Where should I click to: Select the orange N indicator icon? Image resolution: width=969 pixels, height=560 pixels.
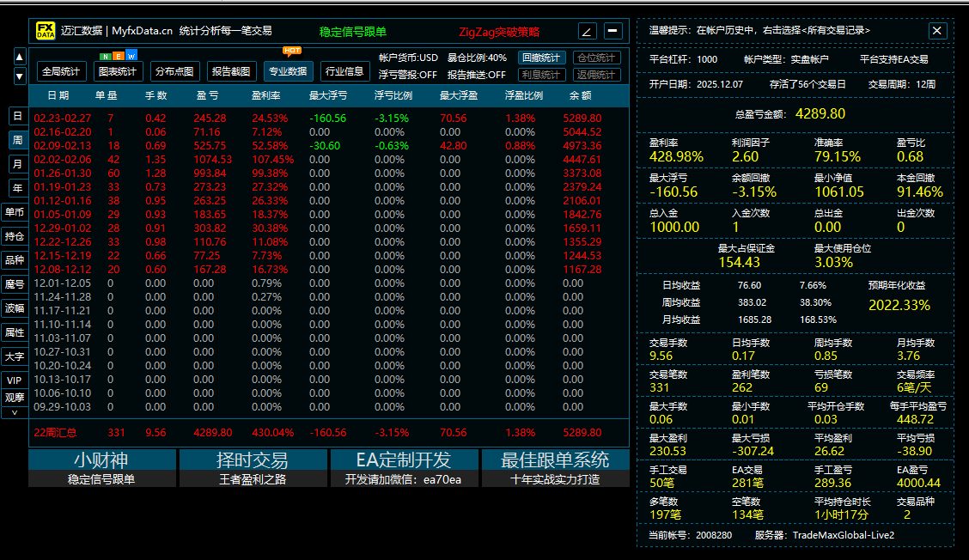click(x=105, y=56)
